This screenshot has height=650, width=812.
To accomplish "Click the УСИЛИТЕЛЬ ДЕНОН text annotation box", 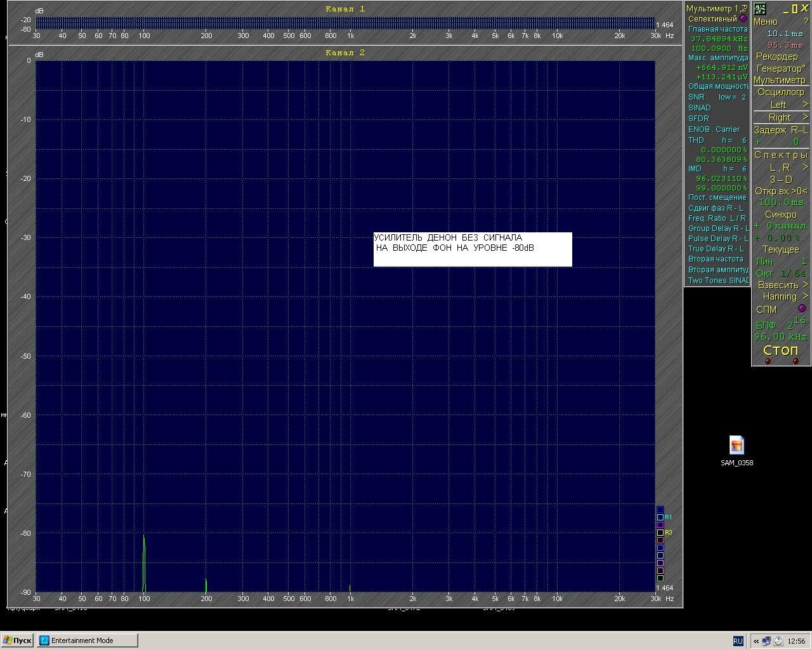I will pyautogui.click(x=473, y=249).
